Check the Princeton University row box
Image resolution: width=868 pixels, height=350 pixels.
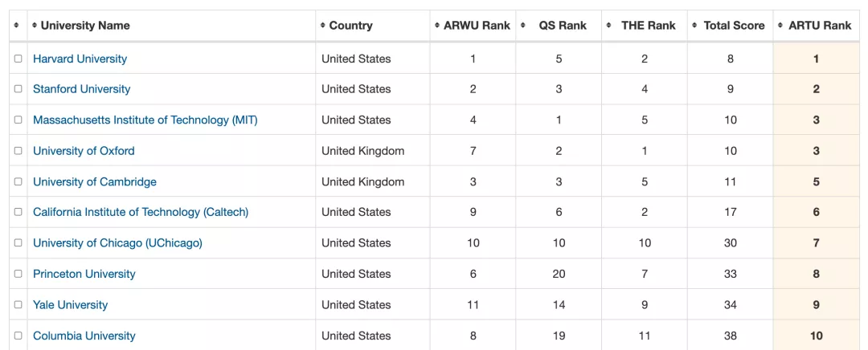coord(18,274)
